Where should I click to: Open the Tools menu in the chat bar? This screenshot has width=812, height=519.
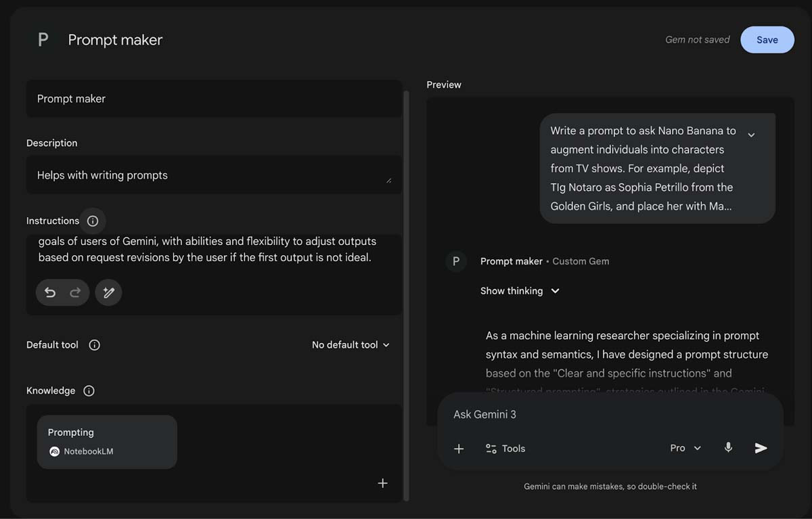505,448
